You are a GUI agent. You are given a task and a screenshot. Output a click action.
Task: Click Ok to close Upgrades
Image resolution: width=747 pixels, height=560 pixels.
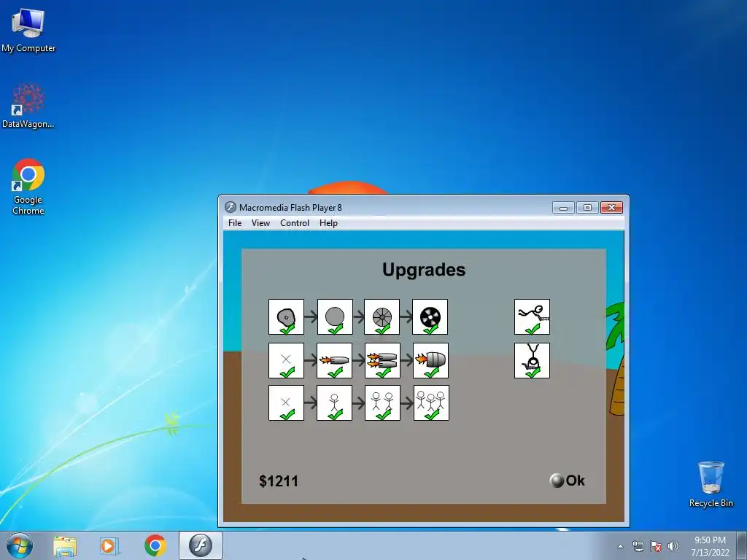point(568,481)
